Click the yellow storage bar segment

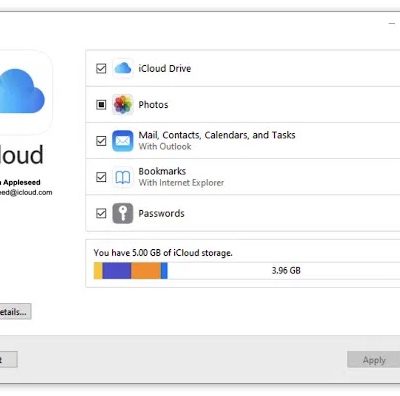coord(98,271)
